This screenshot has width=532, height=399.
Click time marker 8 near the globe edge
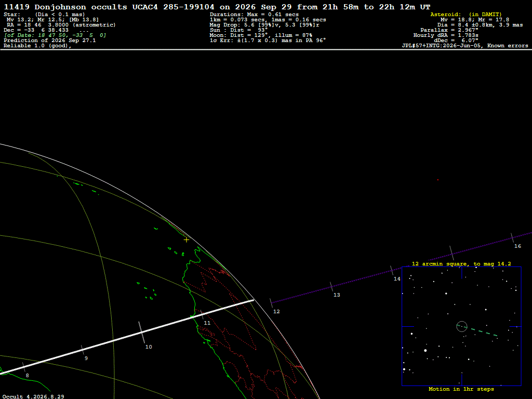pyautogui.click(x=28, y=376)
